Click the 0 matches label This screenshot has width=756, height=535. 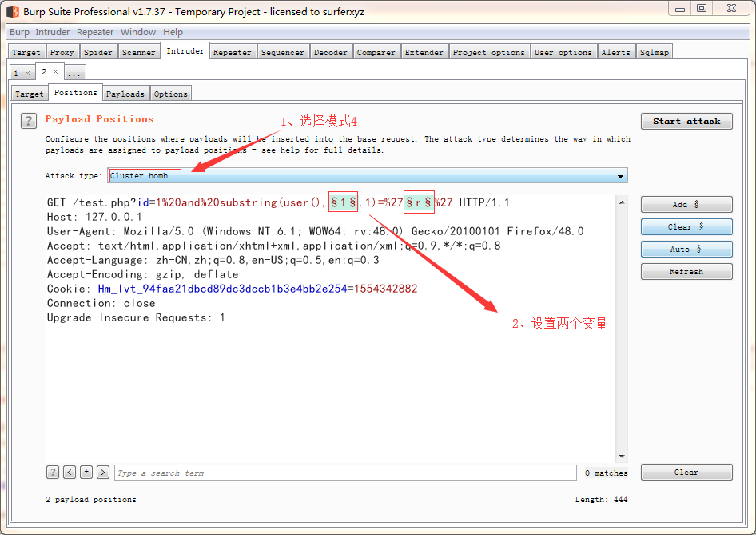click(607, 473)
